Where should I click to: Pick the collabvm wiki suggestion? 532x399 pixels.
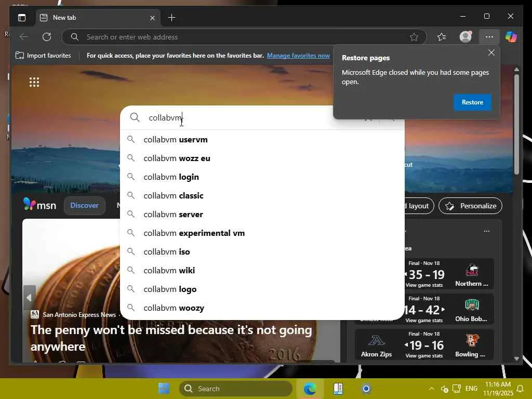tap(262, 270)
